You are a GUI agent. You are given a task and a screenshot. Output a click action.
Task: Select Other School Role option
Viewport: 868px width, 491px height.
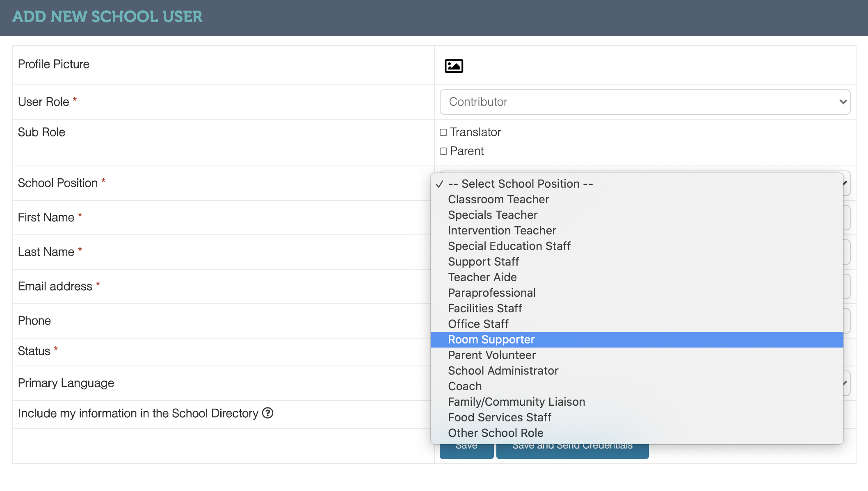click(x=495, y=433)
